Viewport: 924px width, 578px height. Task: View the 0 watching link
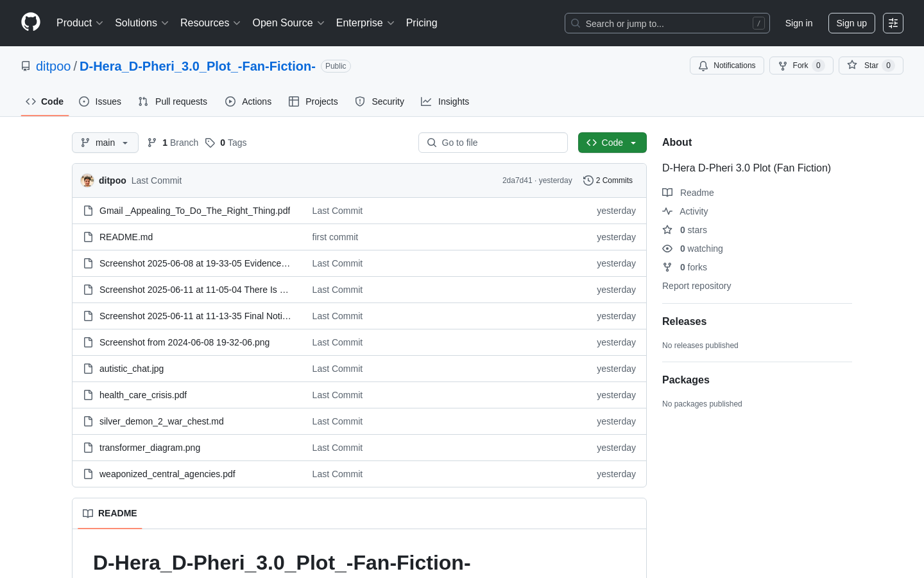tap(692, 249)
